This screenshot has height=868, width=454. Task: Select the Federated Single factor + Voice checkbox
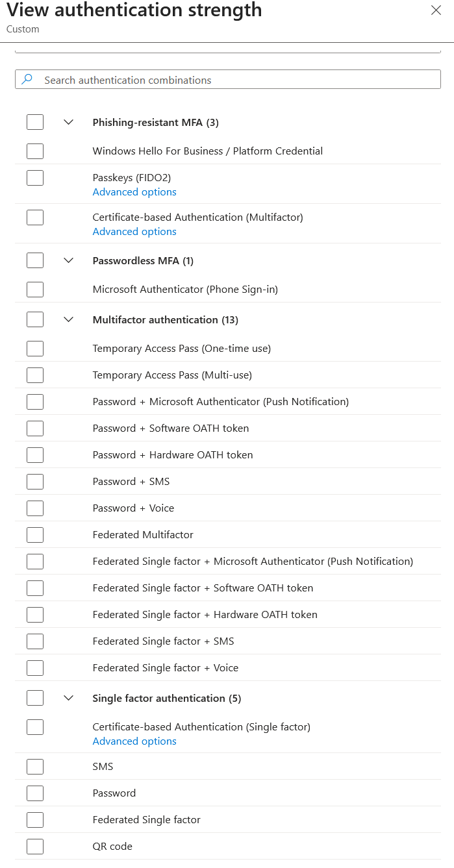pyautogui.click(x=35, y=668)
